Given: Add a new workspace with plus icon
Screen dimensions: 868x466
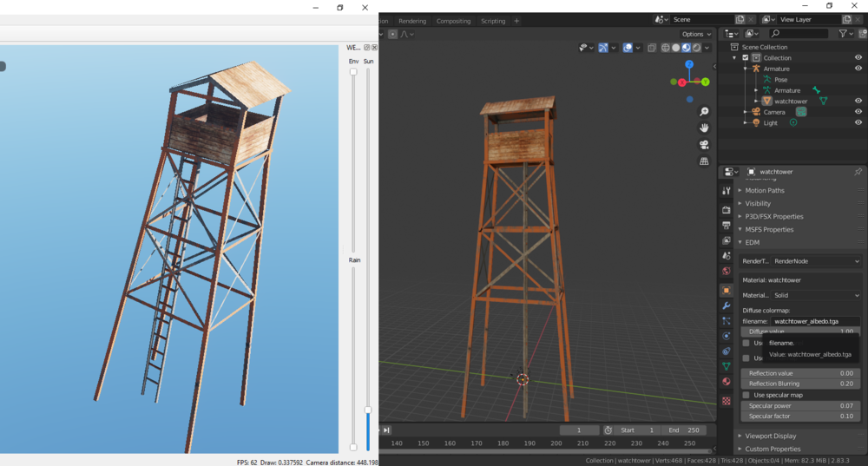Looking at the screenshot, I should point(516,21).
